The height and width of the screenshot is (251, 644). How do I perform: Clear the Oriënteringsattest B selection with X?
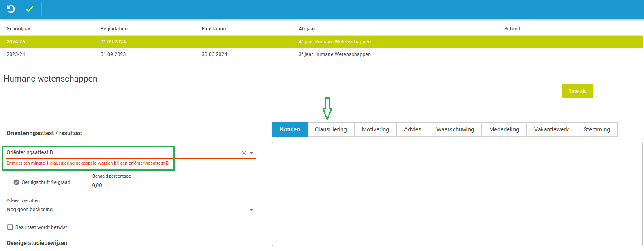tap(244, 153)
